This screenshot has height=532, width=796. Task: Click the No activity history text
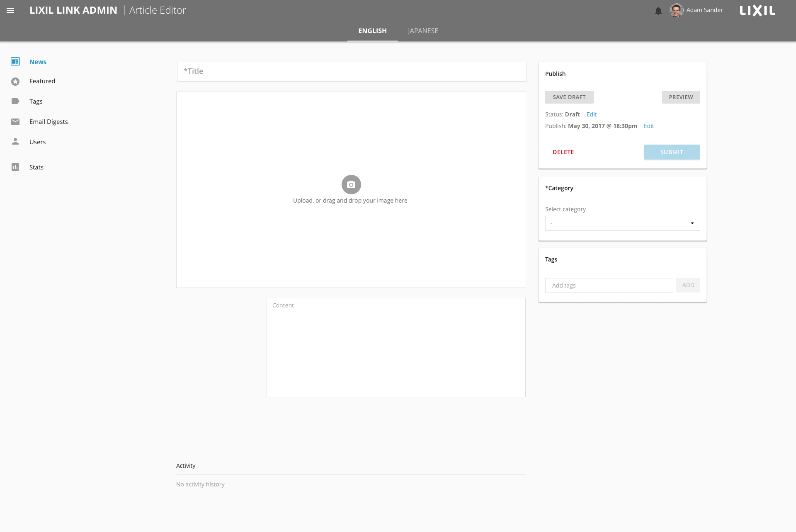pos(200,484)
